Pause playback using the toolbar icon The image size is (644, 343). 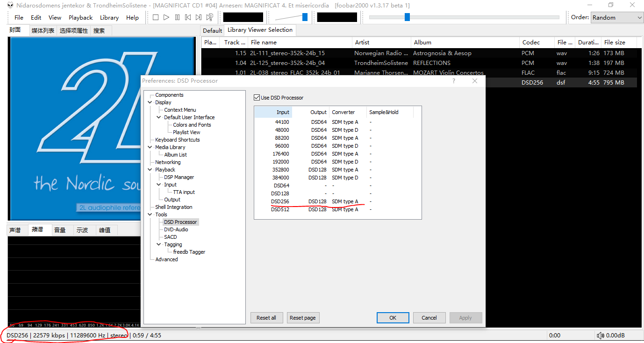(177, 17)
